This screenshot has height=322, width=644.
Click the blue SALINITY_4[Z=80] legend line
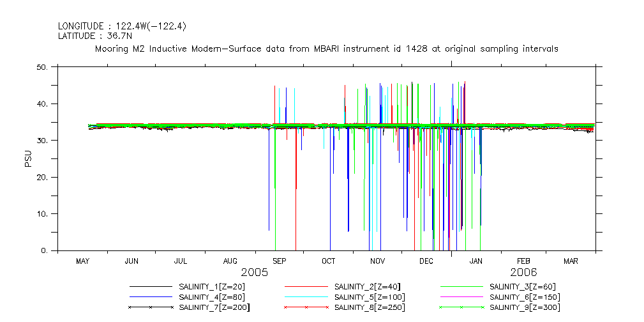152,297
